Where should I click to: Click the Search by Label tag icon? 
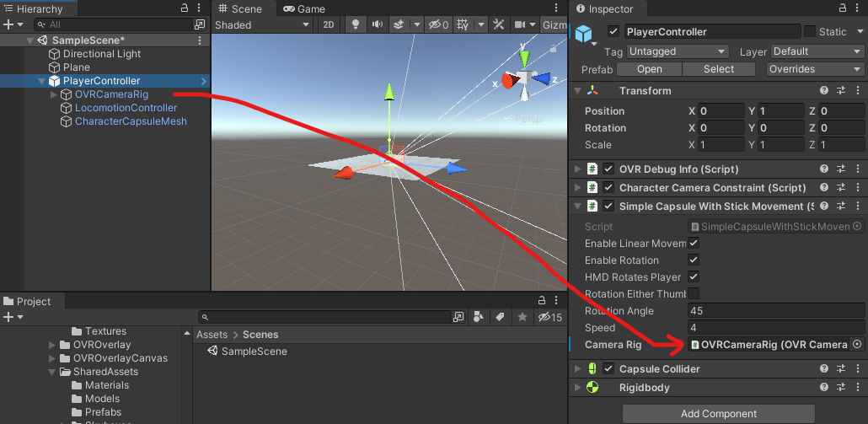click(499, 317)
